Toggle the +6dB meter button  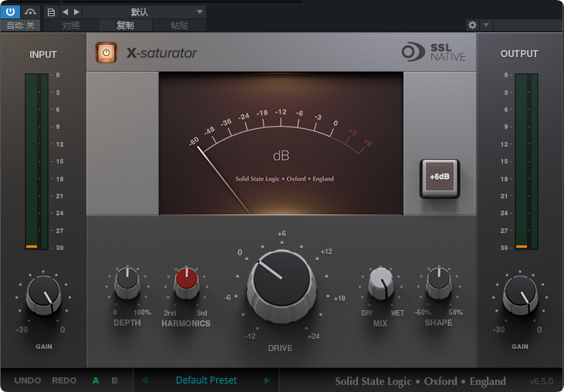tap(440, 178)
